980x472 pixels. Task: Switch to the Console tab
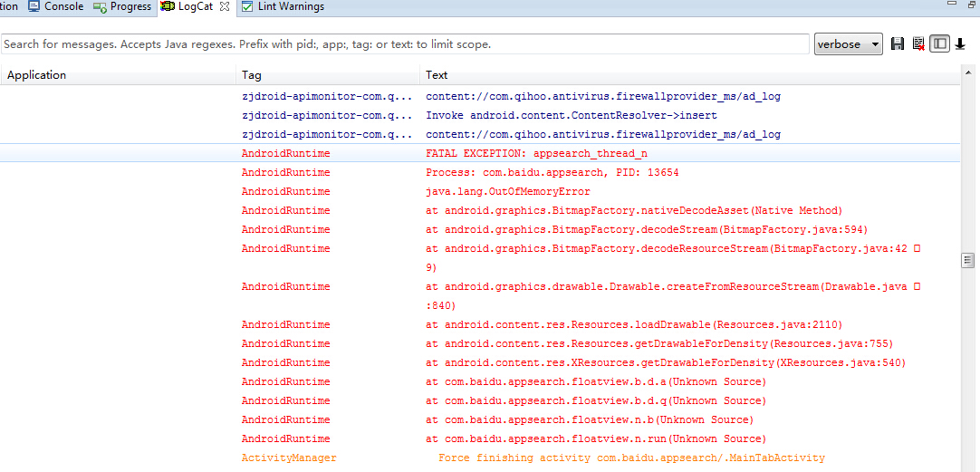pos(55,7)
